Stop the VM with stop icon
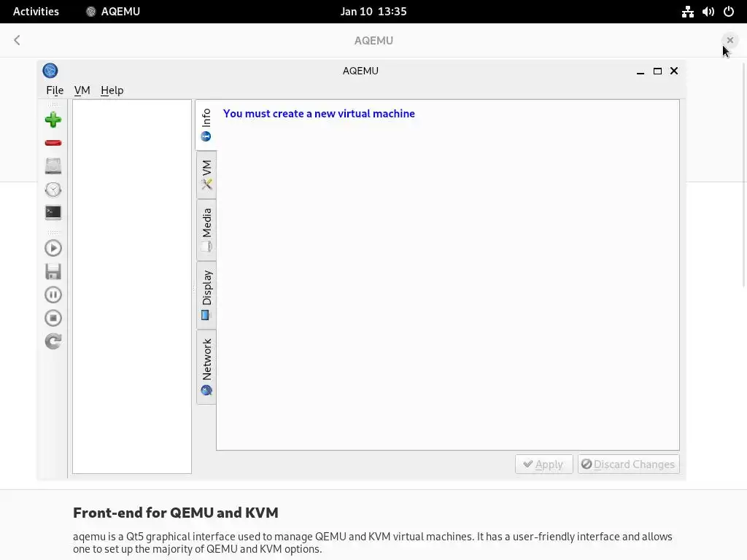This screenshot has width=747, height=560. pos(53,318)
